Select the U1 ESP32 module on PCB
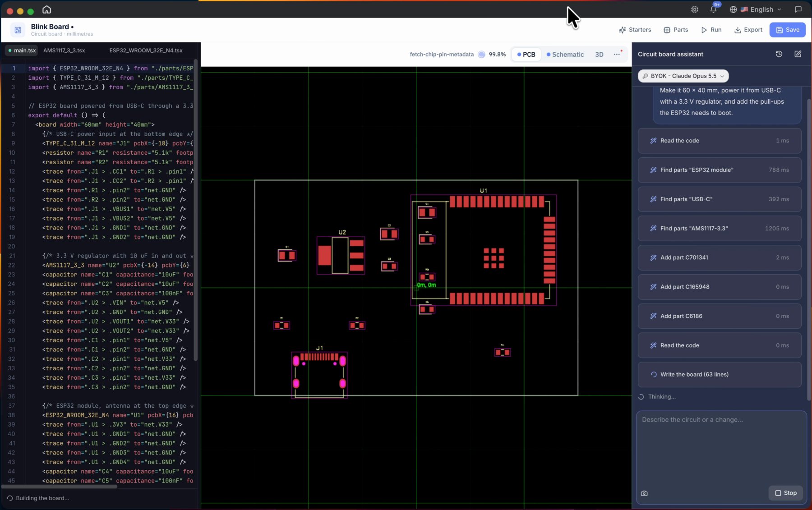812x510 pixels. [x=484, y=250]
